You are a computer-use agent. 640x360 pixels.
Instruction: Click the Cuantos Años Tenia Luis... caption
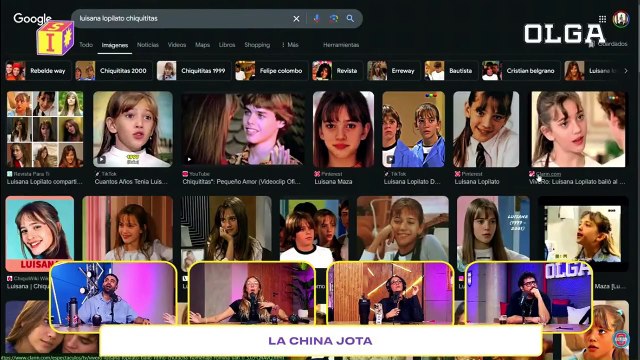pyautogui.click(x=131, y=182)
